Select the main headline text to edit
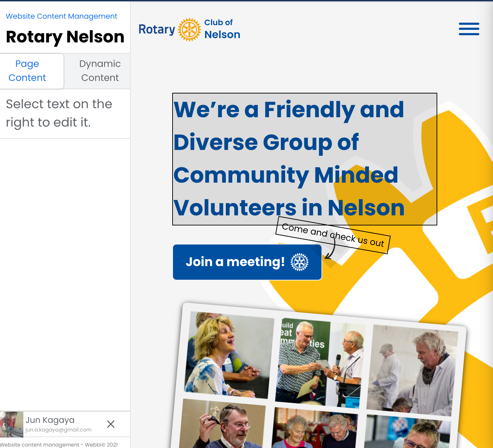 coord(305,159)
